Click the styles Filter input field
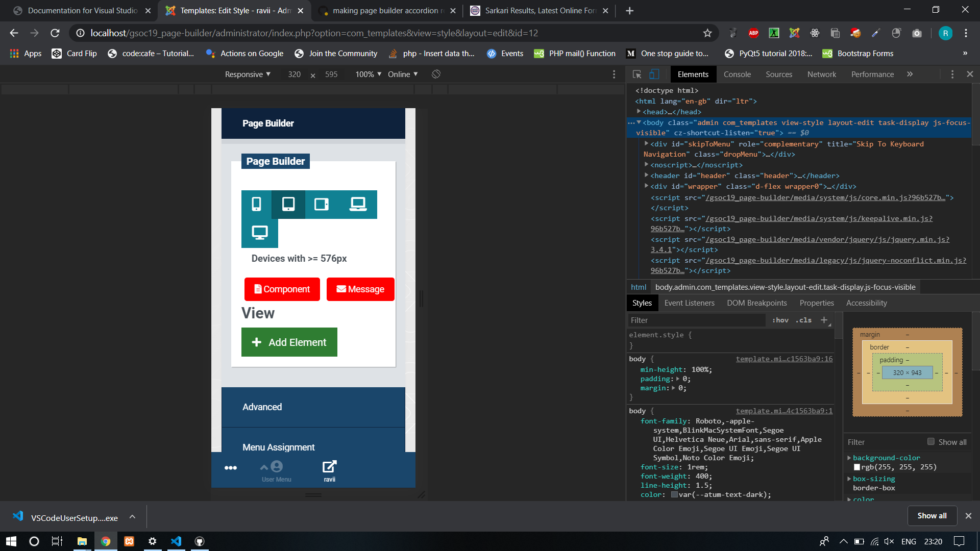This screenshot has height=551, width=980. tap(696, 320)
